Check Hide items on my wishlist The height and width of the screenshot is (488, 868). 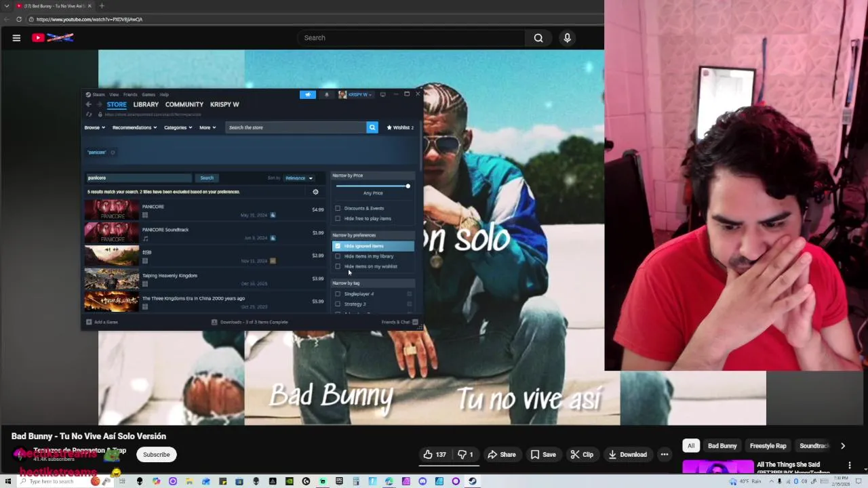(x=338, y=266)
